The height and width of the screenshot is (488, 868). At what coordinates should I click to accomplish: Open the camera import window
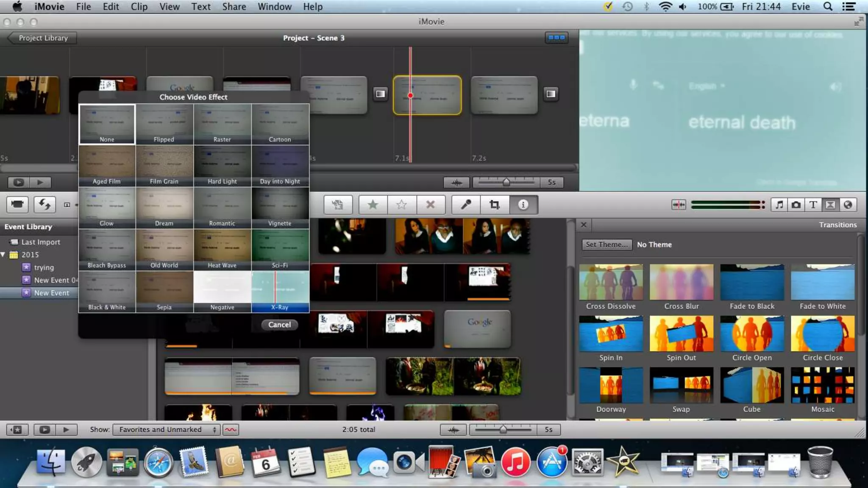[17, 205]
